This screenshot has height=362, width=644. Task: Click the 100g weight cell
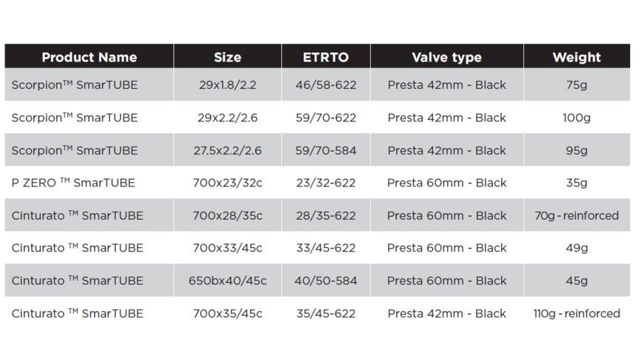(577, 118)
